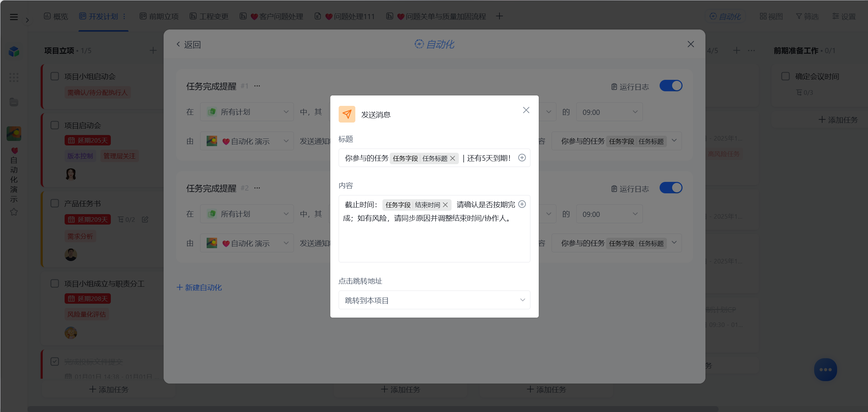Open 运行日志 for rule #2
868x412 pixels.
click(x=630, y=189)
